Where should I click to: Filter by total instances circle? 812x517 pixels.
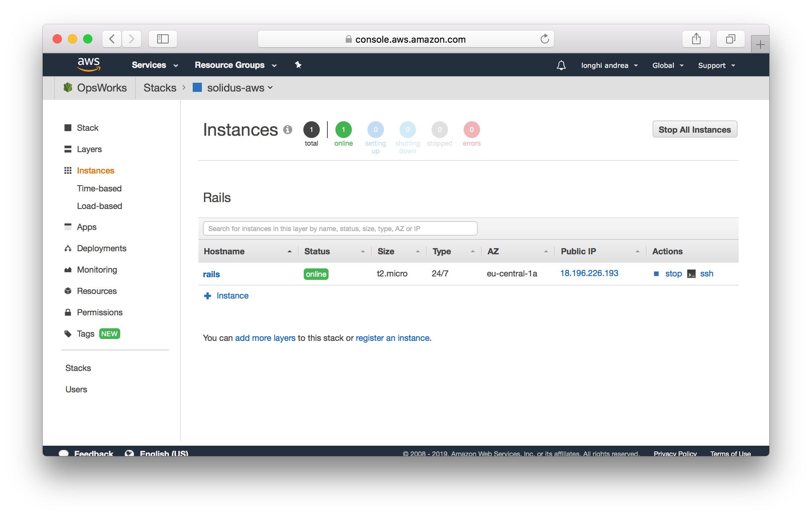point(311,130)
